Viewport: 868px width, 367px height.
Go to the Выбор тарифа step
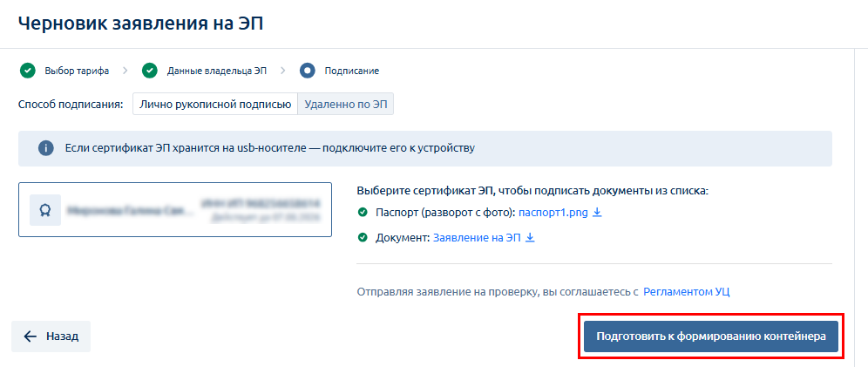pyautogui.click(x=77, y=71)
